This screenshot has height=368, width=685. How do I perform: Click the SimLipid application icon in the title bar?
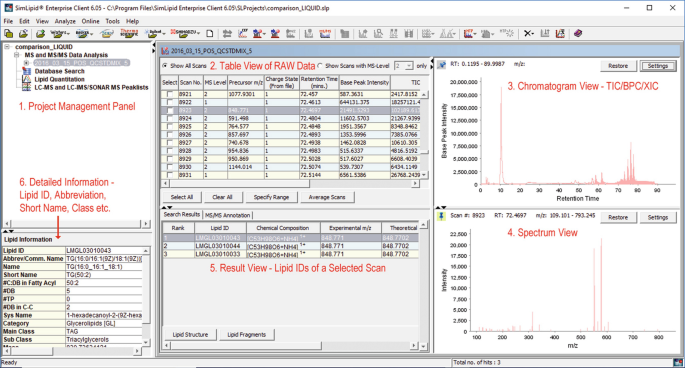[x=8, y=8]
